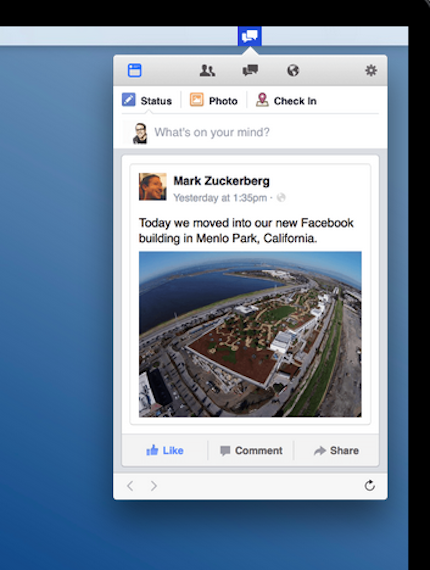Screen dimensions: 430x570
Task: Click Mark Zuckerberg's profile picture
Action: pos(153,186)
